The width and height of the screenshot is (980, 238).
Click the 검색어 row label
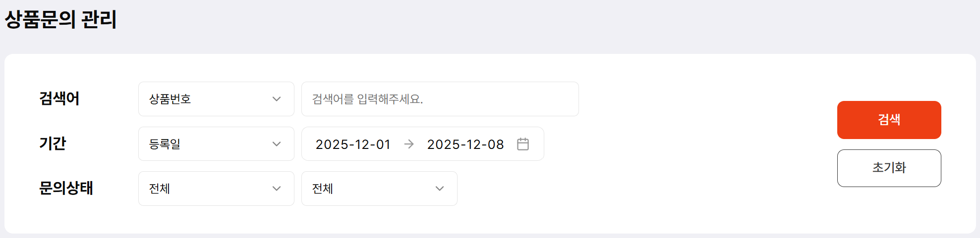[59, 98]
